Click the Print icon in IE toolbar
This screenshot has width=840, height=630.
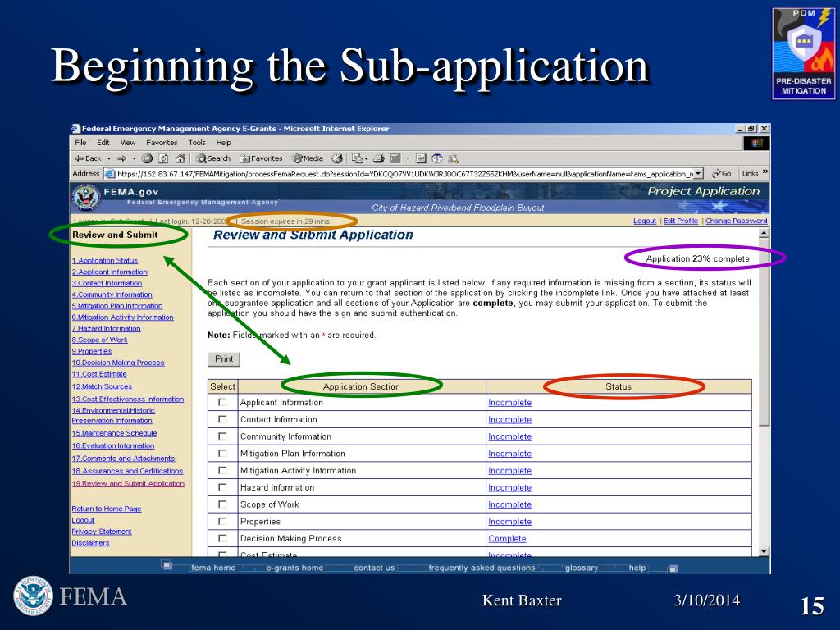click(x=379, y=158)
